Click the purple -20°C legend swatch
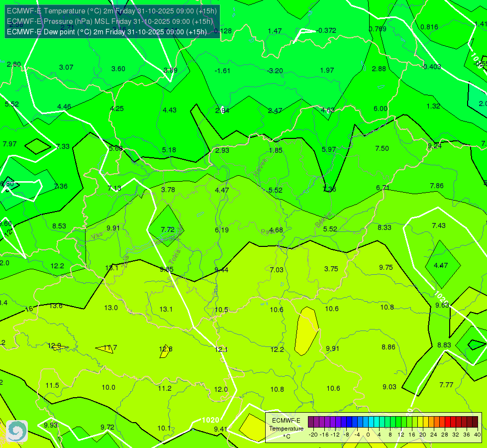Screen dimensions: 487x448 311,422
